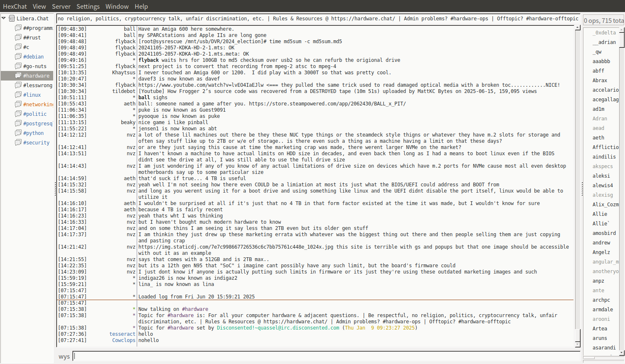Switch to the #networking channel
The width and height of the screenshot is (625, 364).
[x=38, y=104]
